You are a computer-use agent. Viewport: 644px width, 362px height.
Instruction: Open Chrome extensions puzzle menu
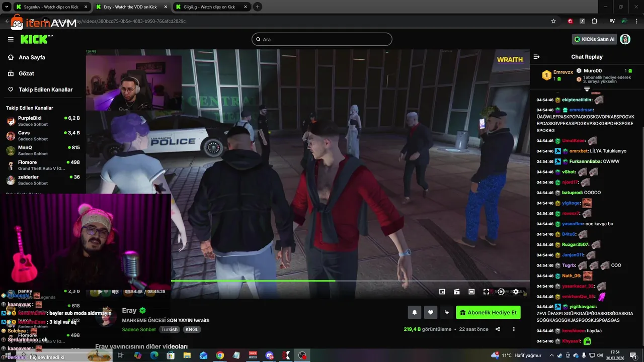[595, 21]
